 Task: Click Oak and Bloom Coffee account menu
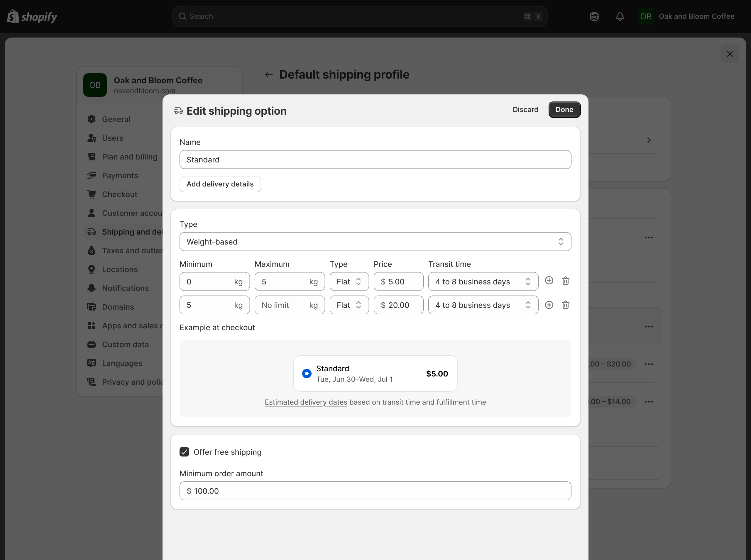(686, 16)
